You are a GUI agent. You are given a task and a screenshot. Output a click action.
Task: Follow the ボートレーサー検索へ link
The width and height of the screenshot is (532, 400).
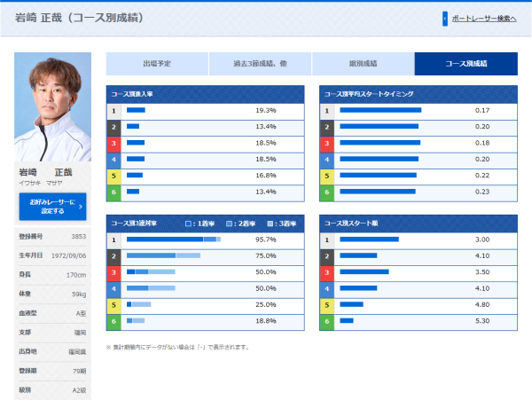click(x=484, y=19)
